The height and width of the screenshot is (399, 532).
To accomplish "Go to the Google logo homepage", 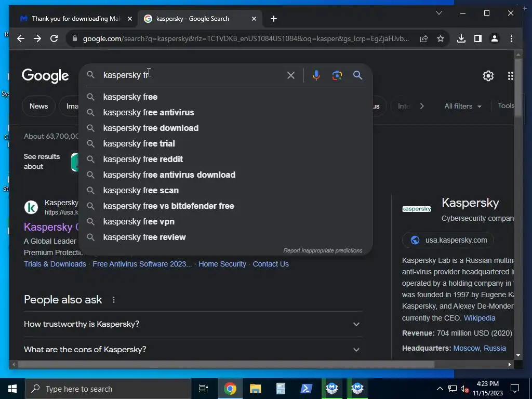I will coord(45,76).
